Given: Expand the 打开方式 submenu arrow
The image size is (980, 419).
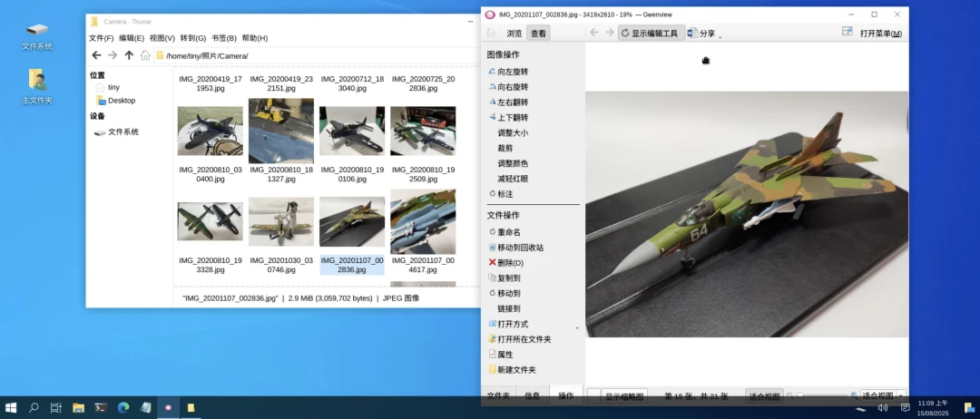Looking at the screenshot, I should coord(577,326).
